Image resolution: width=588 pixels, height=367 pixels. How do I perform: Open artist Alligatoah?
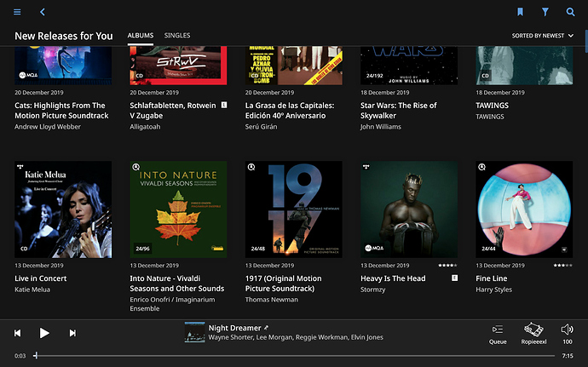[145, 127]
